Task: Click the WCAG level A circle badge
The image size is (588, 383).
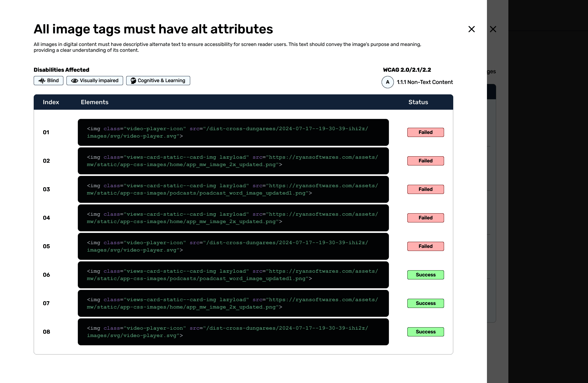Action: point(387,82)
